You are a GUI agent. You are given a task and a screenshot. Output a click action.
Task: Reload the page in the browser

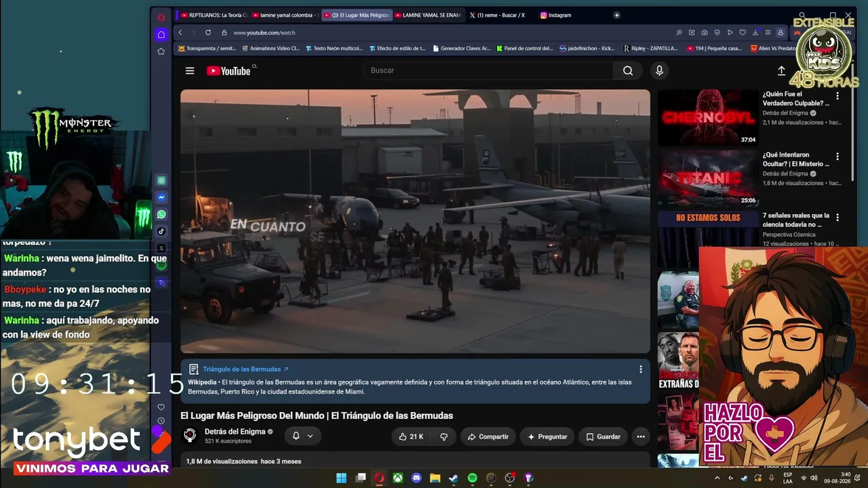coord(208,33)
